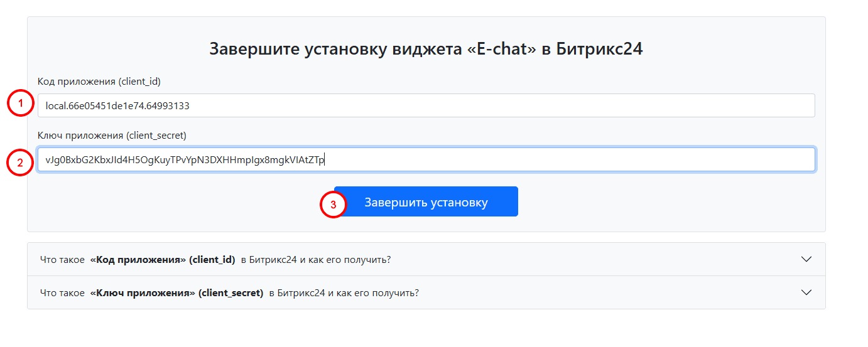Click the red circle numbered 3
The image size is (868, 347).
[x=334, y=205]
